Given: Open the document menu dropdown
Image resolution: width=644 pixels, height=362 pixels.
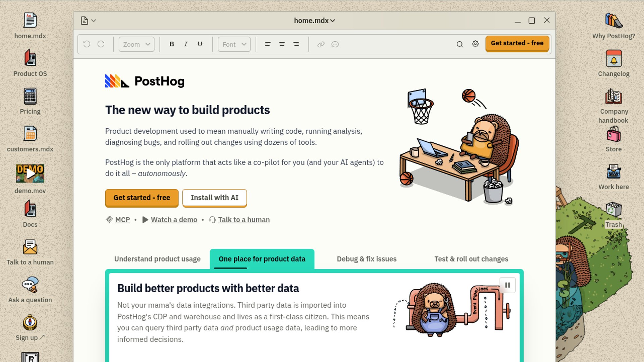Looking at the screenshot, I should 89,21.
